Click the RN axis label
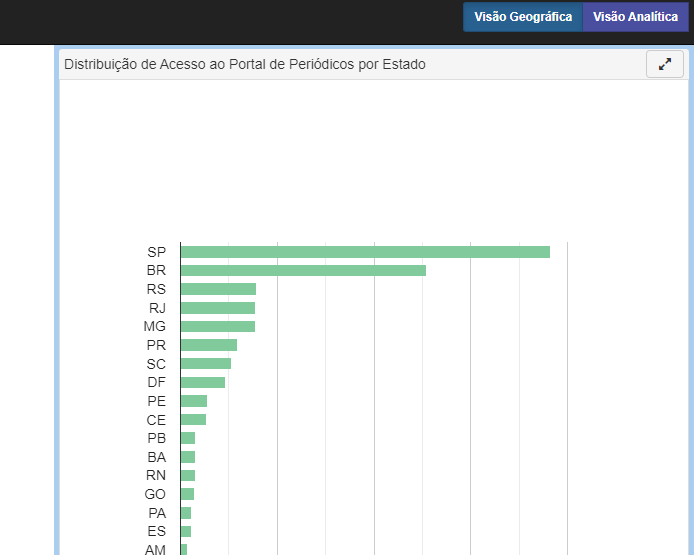The width and height of the screenshot is (694, 555). tap(156, 475)
